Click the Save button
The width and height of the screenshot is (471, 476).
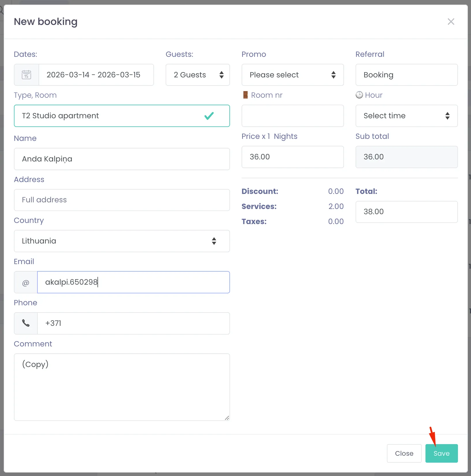(x=441, y=453)
